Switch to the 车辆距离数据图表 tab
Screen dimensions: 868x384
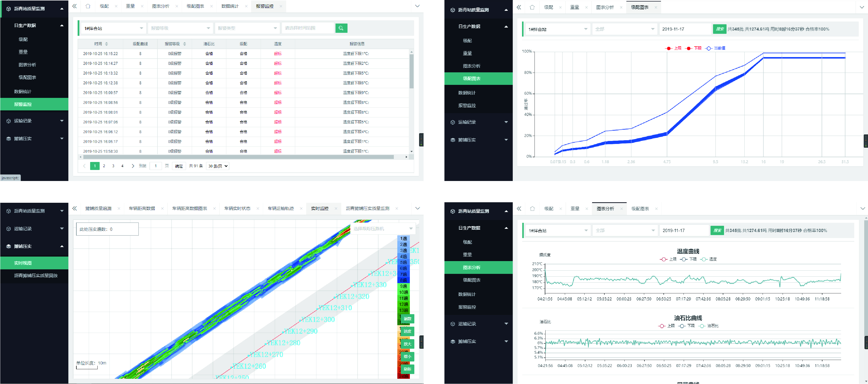point(189,209)
